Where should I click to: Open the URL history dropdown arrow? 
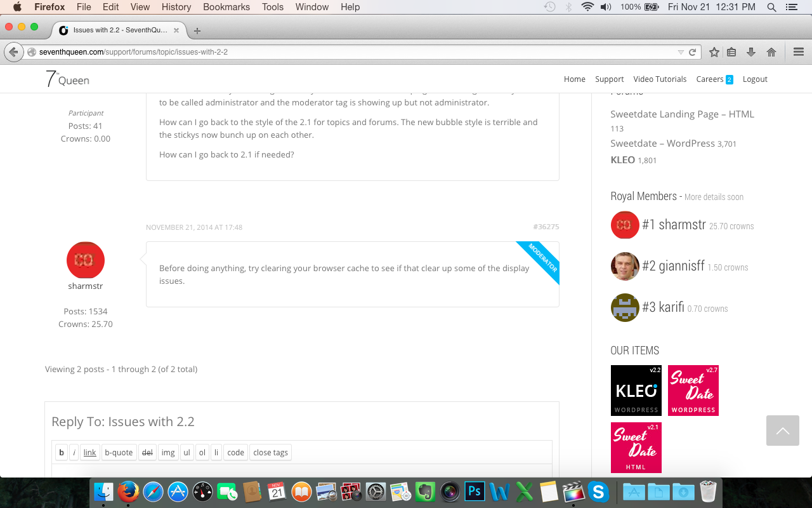tap(681, 52)
